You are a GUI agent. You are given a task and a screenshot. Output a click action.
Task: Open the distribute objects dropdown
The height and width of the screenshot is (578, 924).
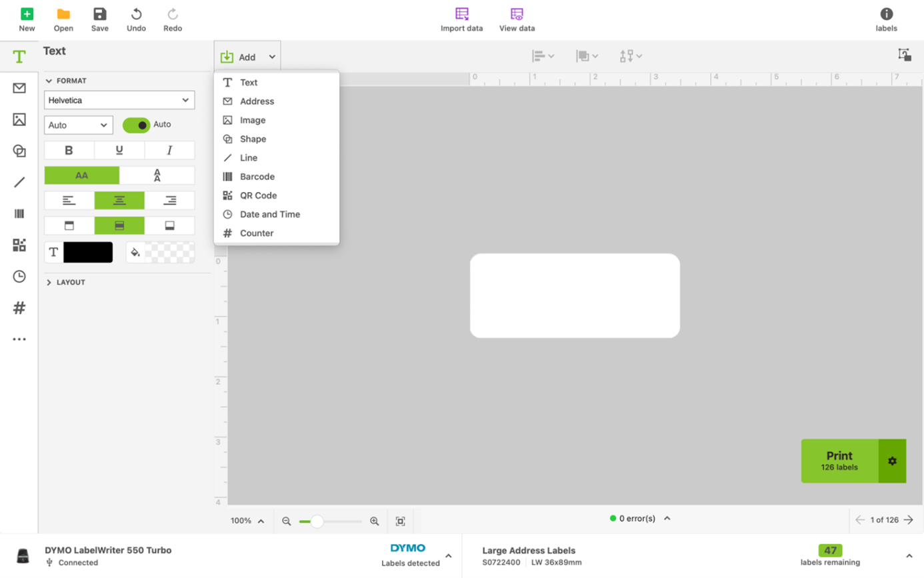[631, 56]
